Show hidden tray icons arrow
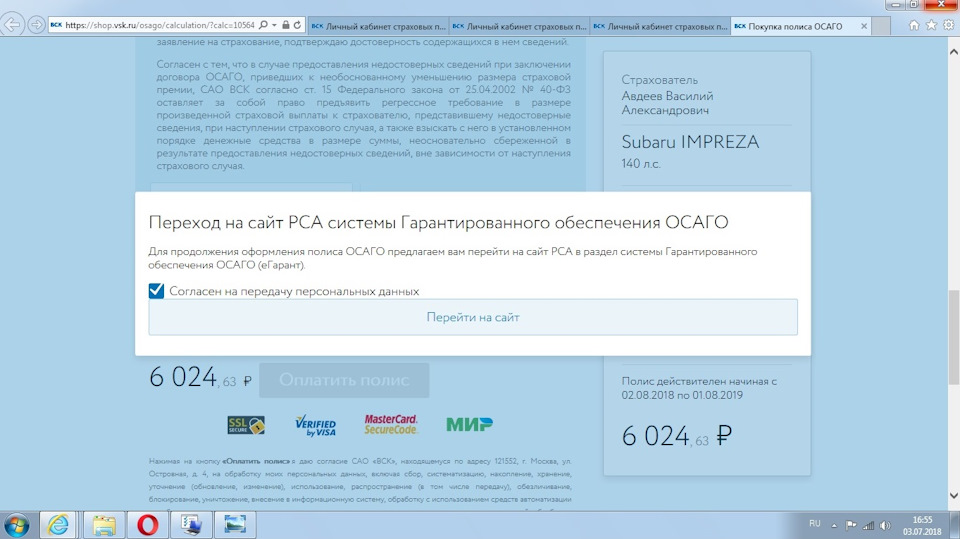This screenshot has height=539, width=960. tap(834, 526)
